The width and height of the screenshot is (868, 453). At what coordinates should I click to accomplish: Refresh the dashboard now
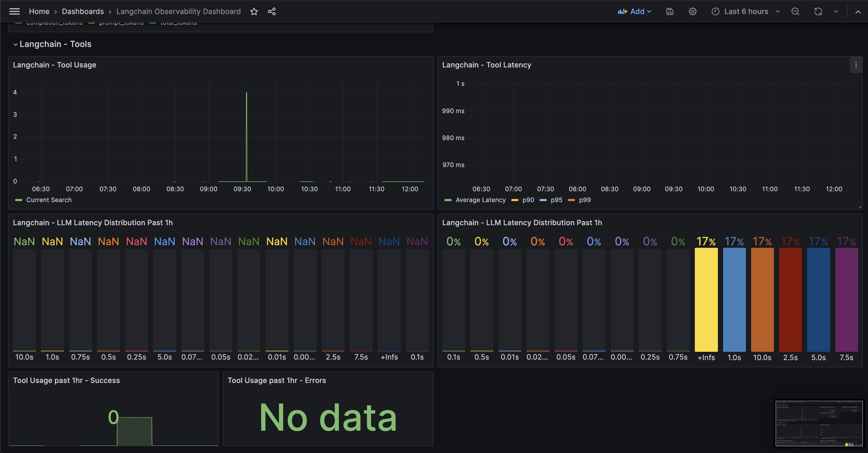818,11
